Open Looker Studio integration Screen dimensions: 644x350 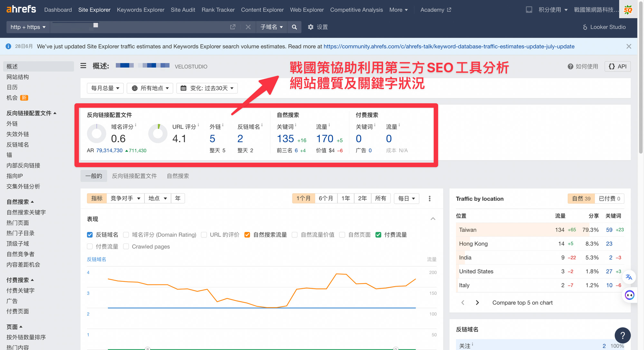click(x=604, y=27)
